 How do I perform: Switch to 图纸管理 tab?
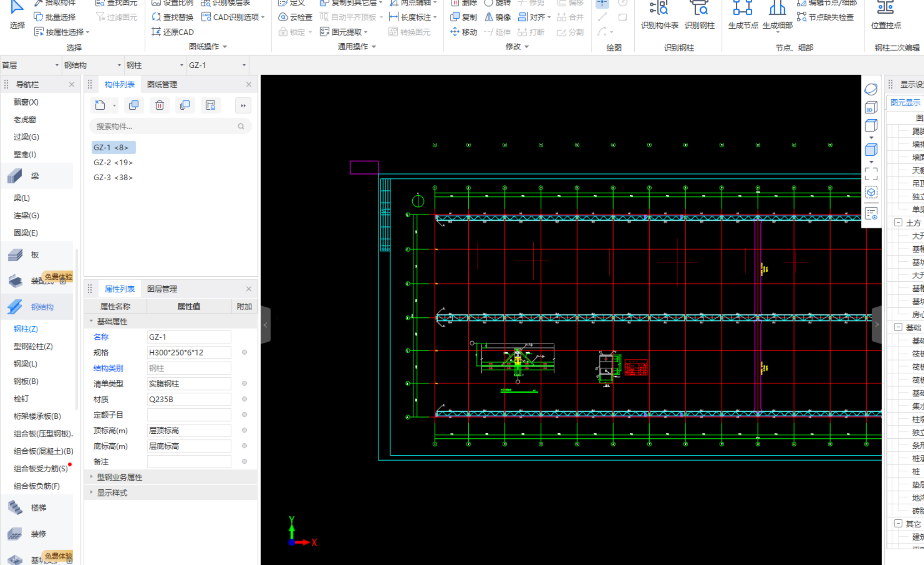point(162,84)
